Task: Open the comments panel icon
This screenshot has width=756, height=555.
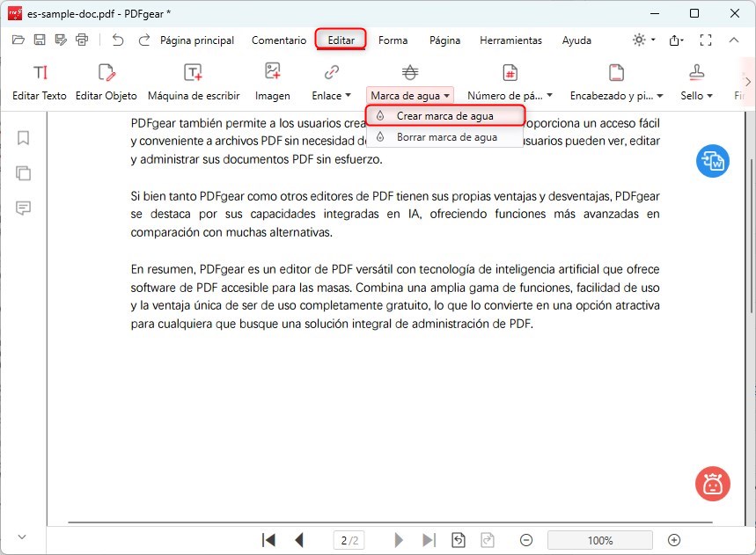Action: [23, 208]
